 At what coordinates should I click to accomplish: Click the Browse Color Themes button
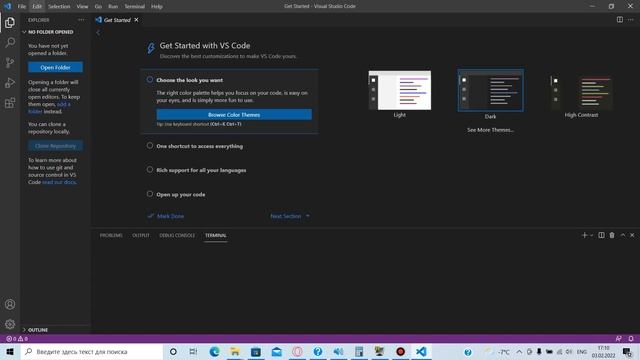(234, 115)
